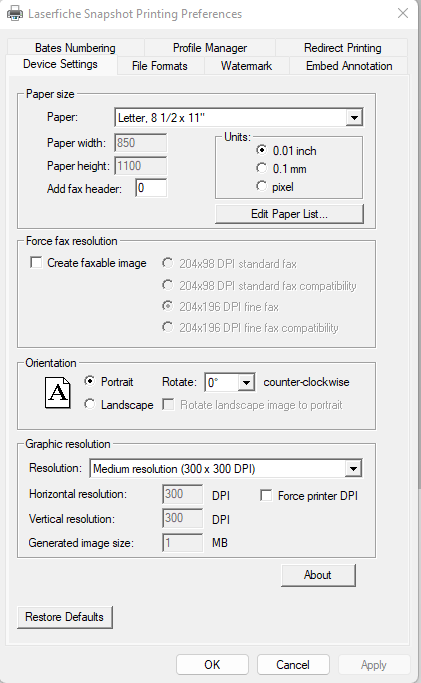Viewport: 421px width, 683px height.
Task: Click the Add fax header input
Action: tap(151, 188)
